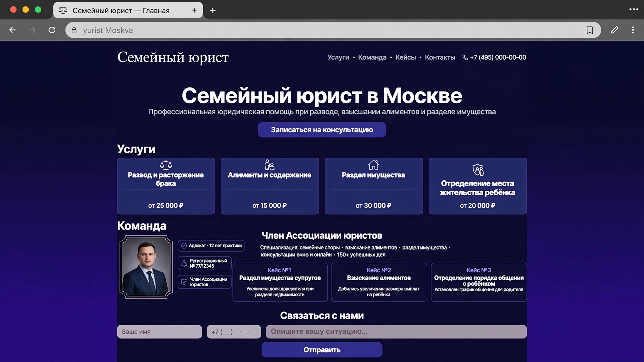
Task: Click the от 30 000 ₽ price
Action: click(x=374, y=206)
